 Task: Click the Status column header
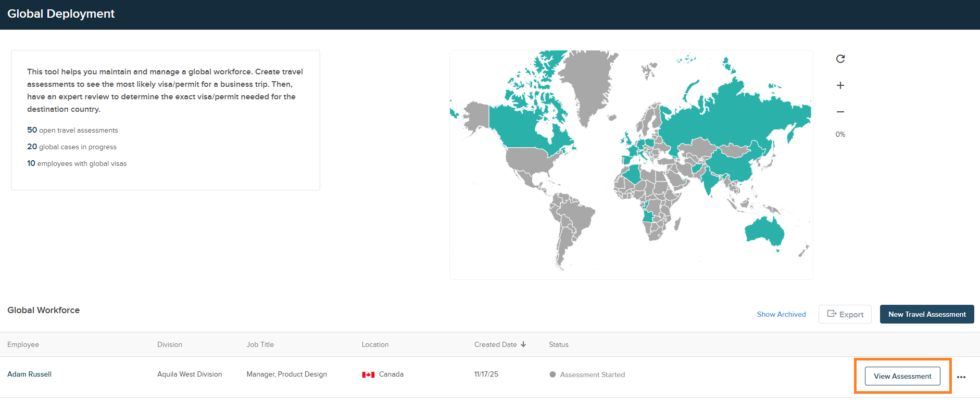pos(558,344)
